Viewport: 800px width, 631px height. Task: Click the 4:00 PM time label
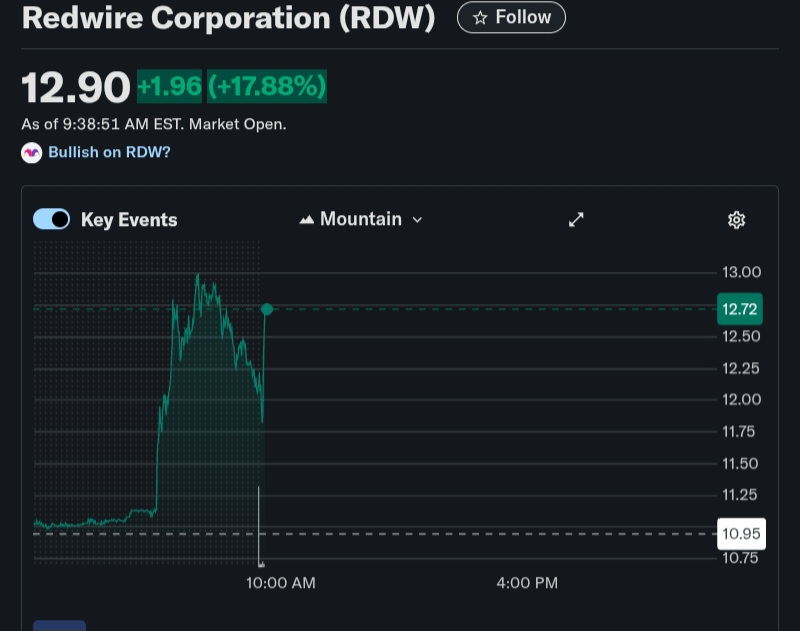point(527,583)
